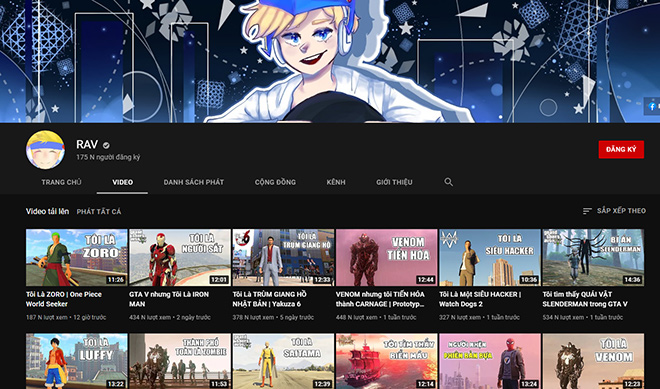660x389 pixels.
Task: Click the RAV channel name text
Action: point(87,144)
